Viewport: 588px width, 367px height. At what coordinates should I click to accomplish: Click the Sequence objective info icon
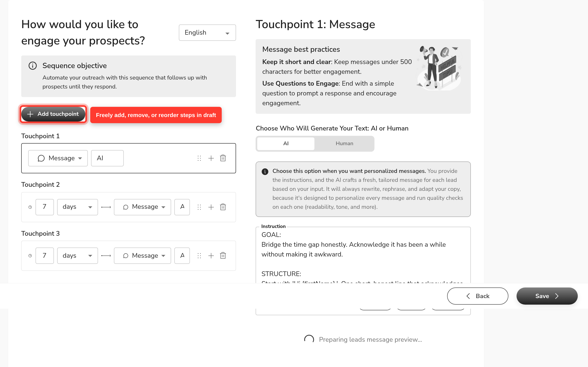tap(32, 65)
